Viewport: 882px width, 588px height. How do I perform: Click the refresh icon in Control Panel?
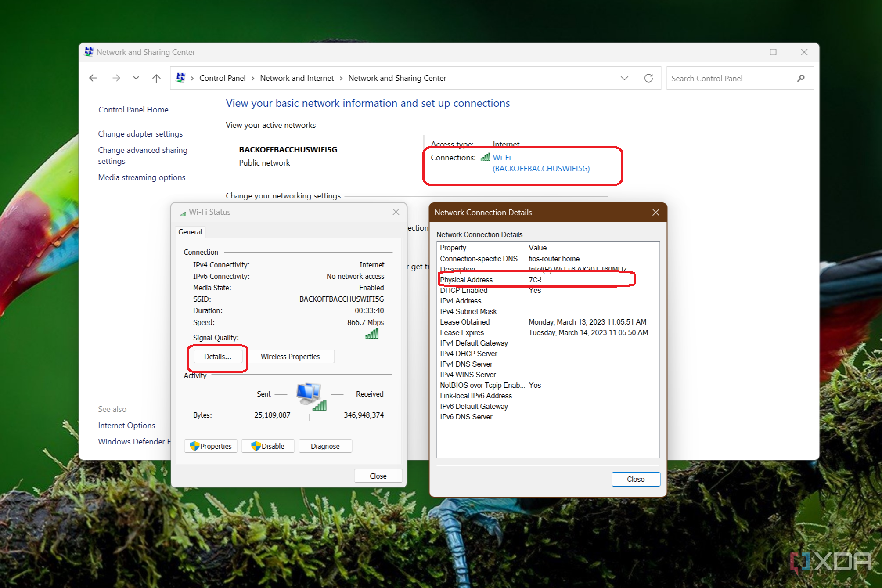pos(648,77)
